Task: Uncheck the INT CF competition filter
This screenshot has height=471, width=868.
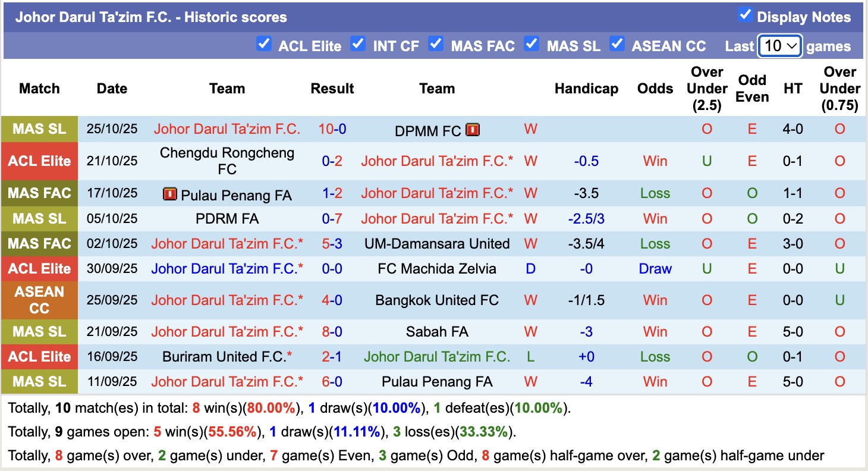Action: [x=357, y=44]
